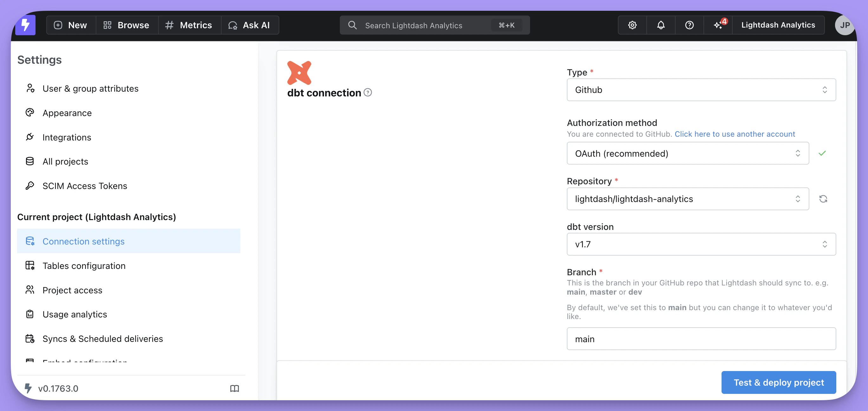Expand the Type Github dropdown
Image resolution: width=868 pixels, height=411 pixels.
701,90
